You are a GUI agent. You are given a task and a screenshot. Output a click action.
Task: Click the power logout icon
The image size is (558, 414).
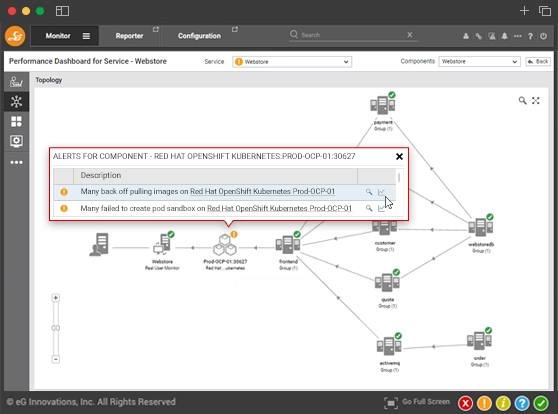(543, 36)
